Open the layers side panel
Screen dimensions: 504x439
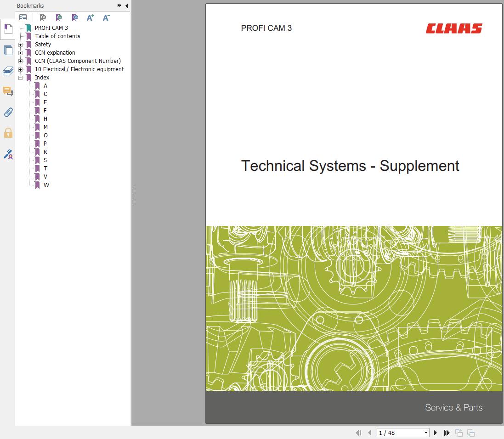point(8,71)
